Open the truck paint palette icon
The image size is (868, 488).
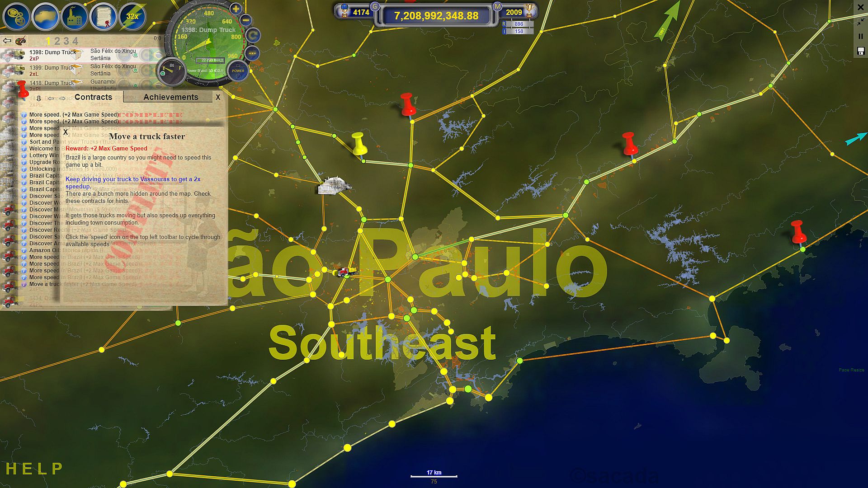click(x=21, y=41)
